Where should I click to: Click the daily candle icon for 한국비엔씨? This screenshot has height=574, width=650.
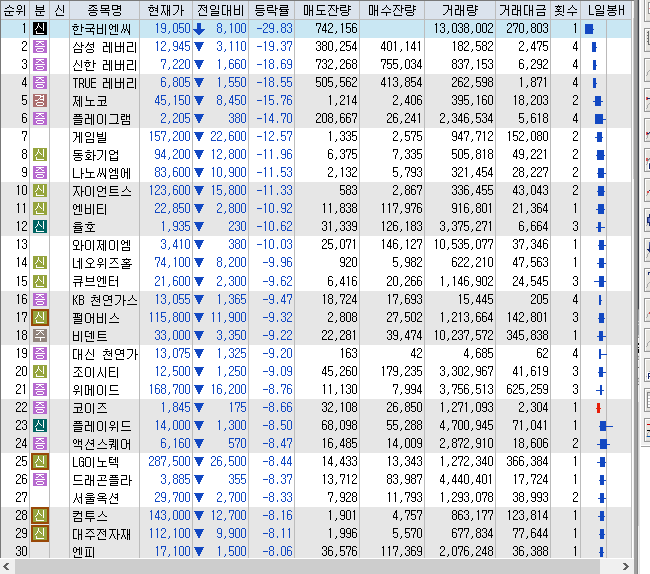point(589,29)
